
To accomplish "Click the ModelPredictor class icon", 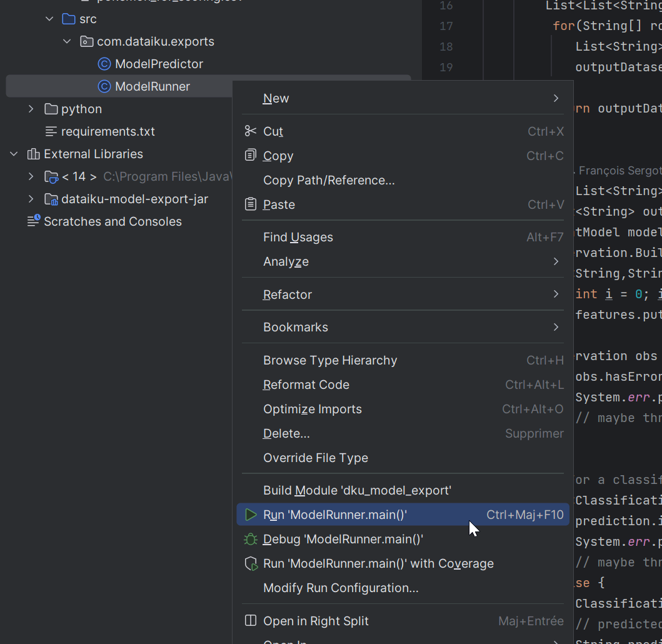I will [x=104, y=64].
